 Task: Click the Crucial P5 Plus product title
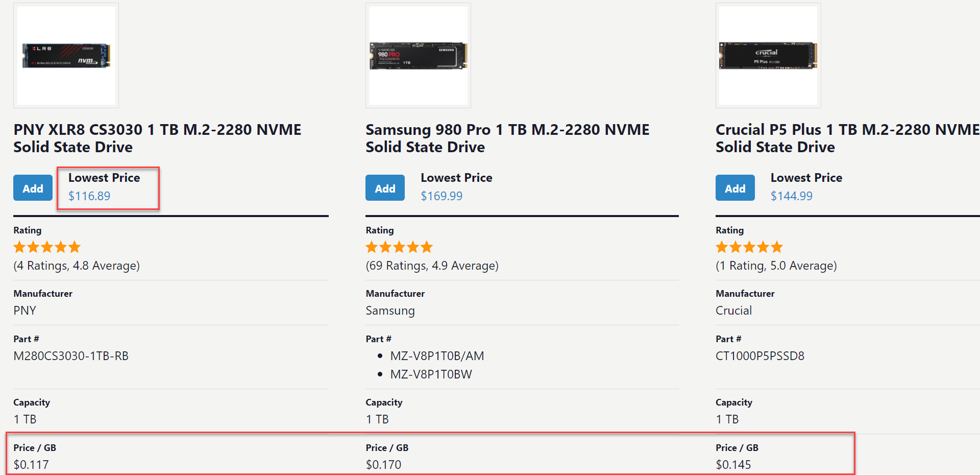point(847,138)
